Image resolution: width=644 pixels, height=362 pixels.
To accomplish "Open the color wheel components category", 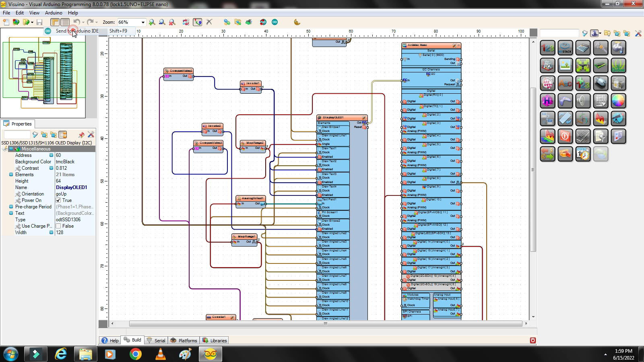I will (618, 100).
